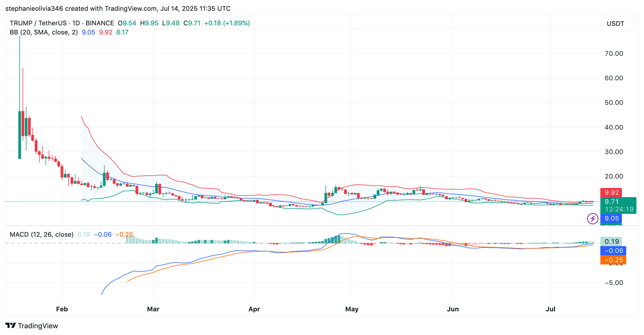Click the +0.18 (+1.89%) change value in header
This screenshot has width=644, height=335.
[227, 23]
